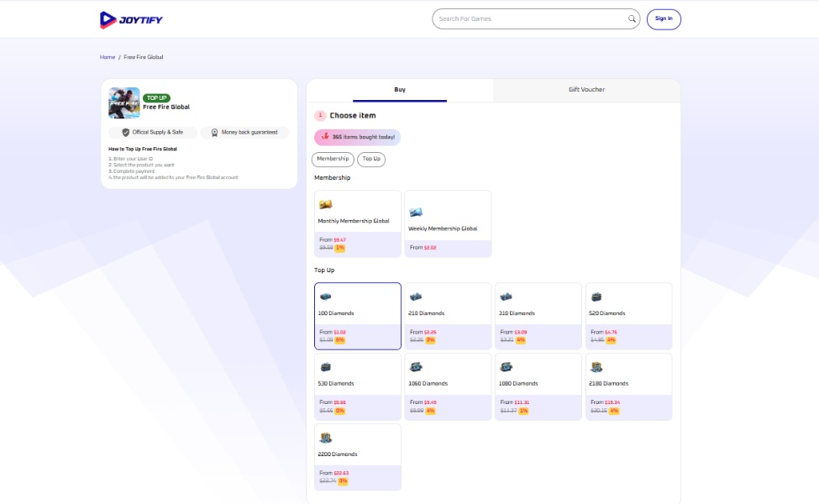Click the Joytify logo
The image size is (819, 504).
click(131, 19)
